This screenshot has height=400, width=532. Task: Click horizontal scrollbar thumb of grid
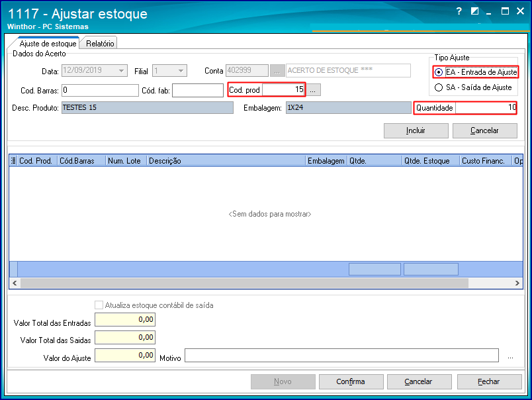pos(244,283)
